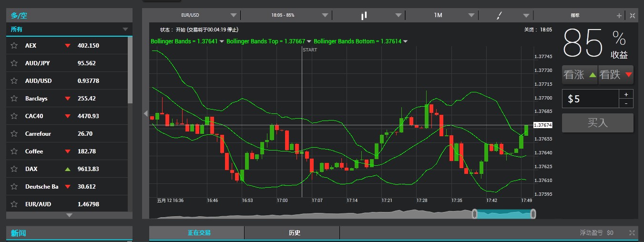Image resolution: width=644 pixels, height=242 pixels.
Task: Click the 看跌 (put) down button
Action: [616, 75]
